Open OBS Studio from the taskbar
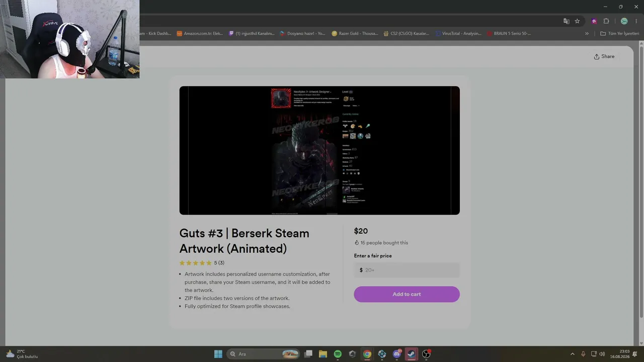 [426, 354]
